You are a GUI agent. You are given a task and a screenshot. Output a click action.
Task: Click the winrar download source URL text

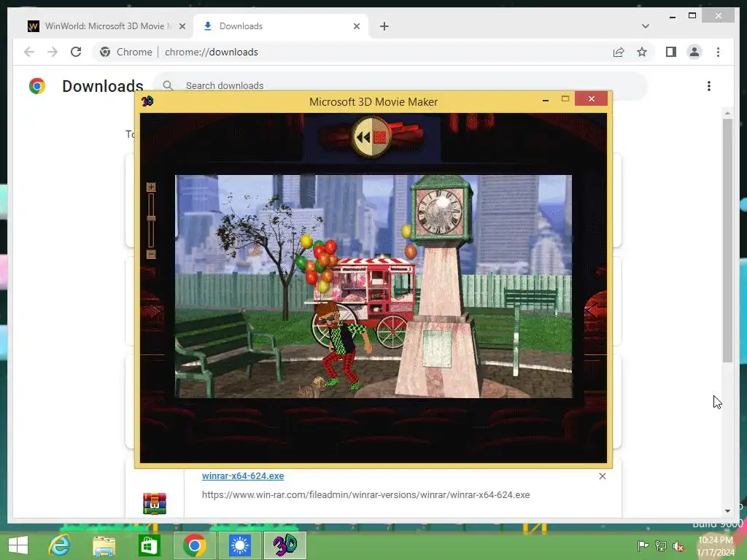pyautogui.click(x=366, y=495)
